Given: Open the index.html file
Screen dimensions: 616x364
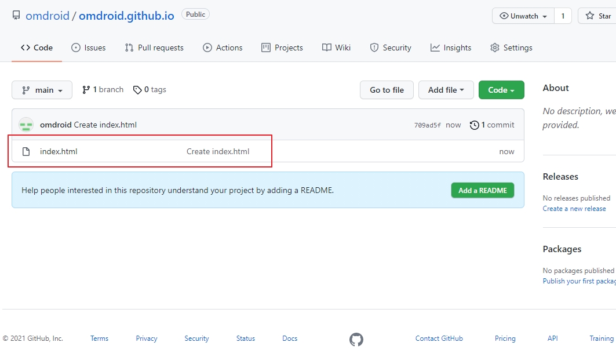Looking at the screenshot, I should 59,152.
